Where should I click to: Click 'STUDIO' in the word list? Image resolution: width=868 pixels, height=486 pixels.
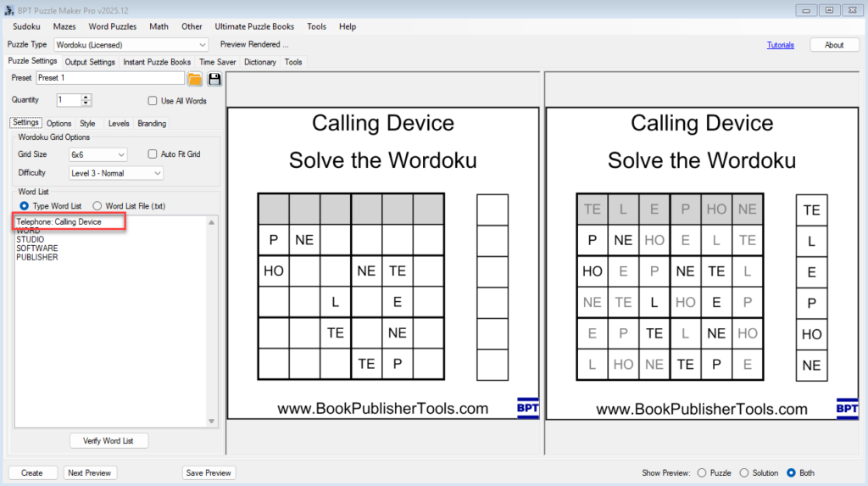click(30, 239)
